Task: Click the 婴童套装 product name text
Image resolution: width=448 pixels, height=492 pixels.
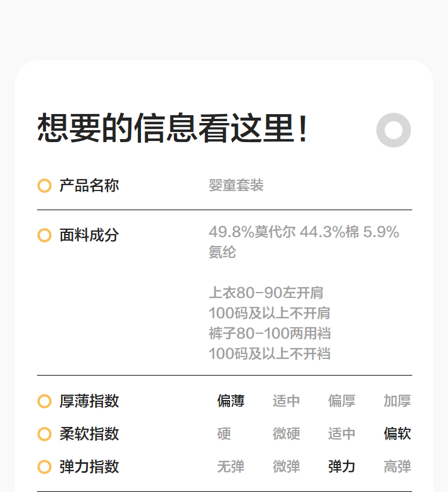Action: pos(236,186)
